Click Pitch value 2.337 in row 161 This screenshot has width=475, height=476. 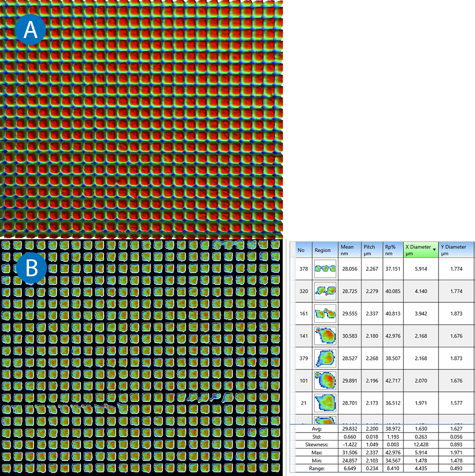[x=372, y=314]
